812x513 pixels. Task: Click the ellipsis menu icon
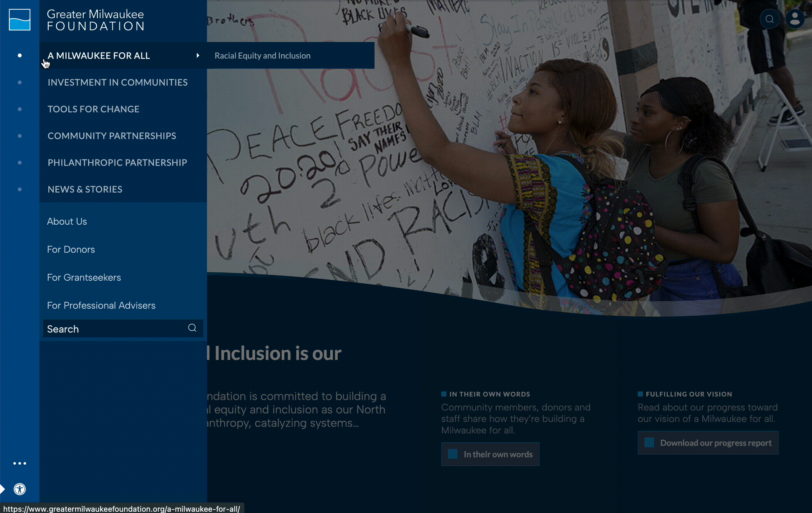19,463
